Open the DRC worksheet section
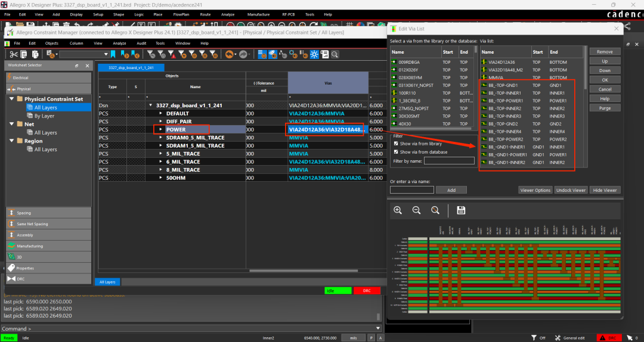 (x=48, y=279)
